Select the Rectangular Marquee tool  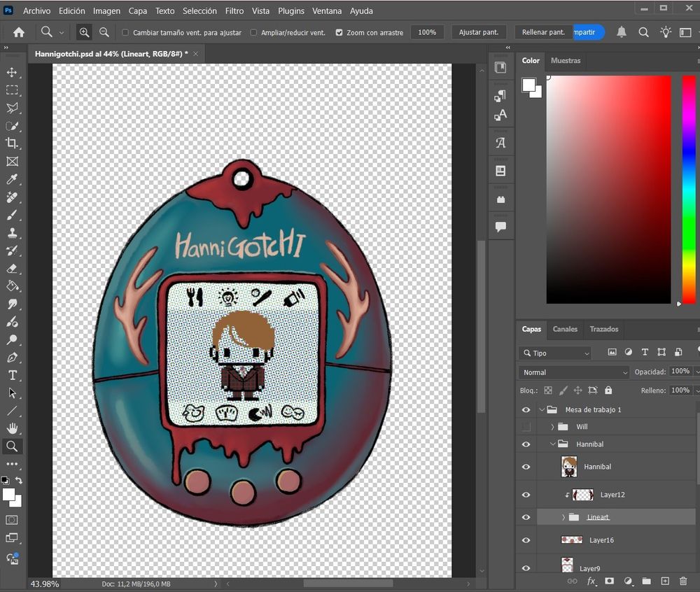12,90
